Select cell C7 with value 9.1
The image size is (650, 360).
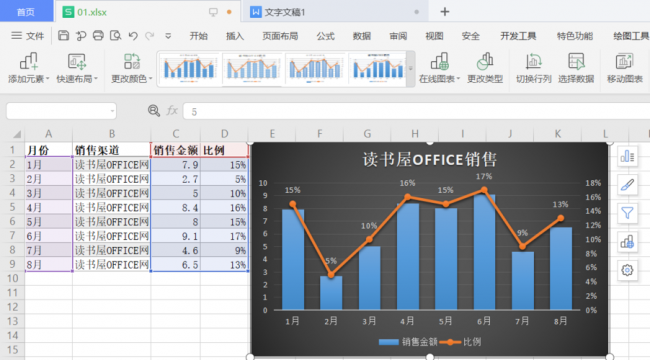point(175,236)
